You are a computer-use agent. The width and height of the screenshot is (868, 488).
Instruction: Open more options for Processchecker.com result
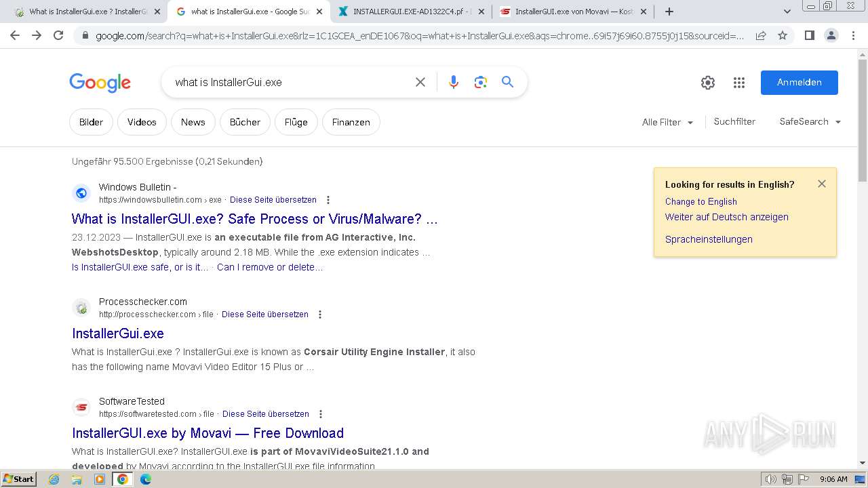click(320, 314)
